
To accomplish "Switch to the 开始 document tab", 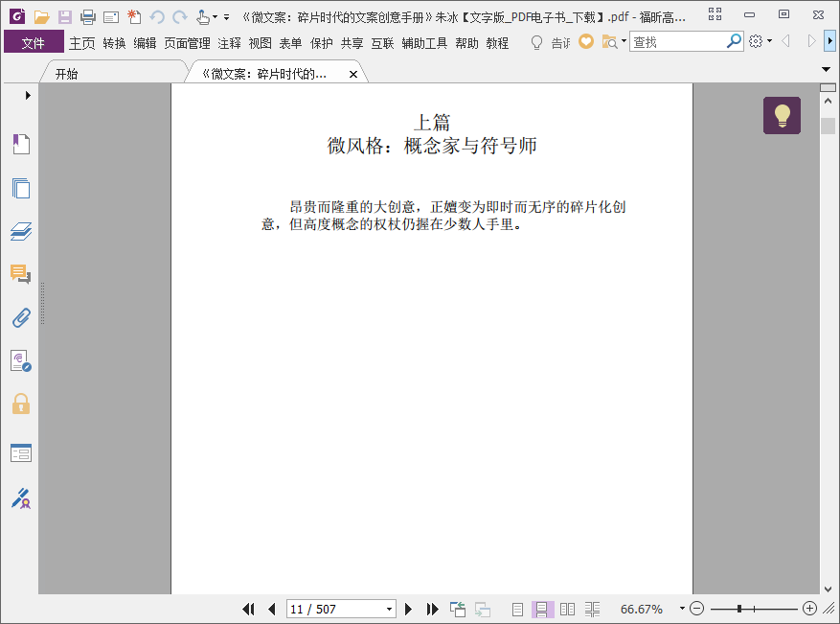I will (x=66, y=74).
